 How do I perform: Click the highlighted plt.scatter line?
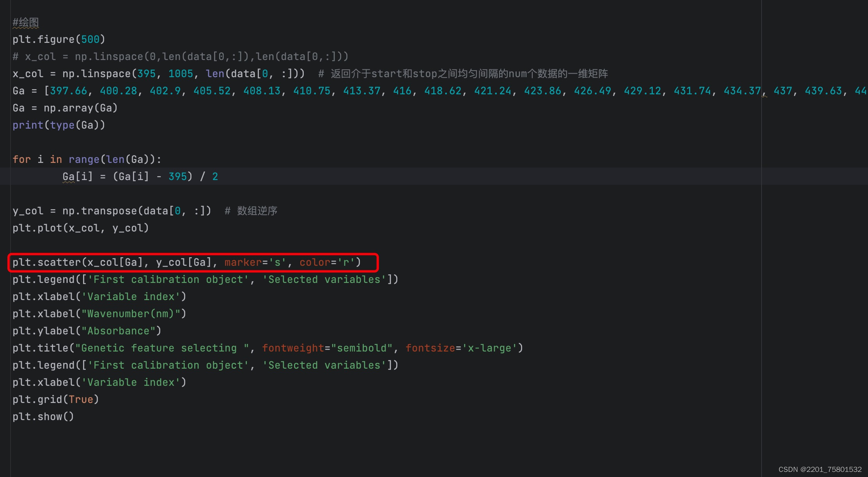tap(186, 262)
